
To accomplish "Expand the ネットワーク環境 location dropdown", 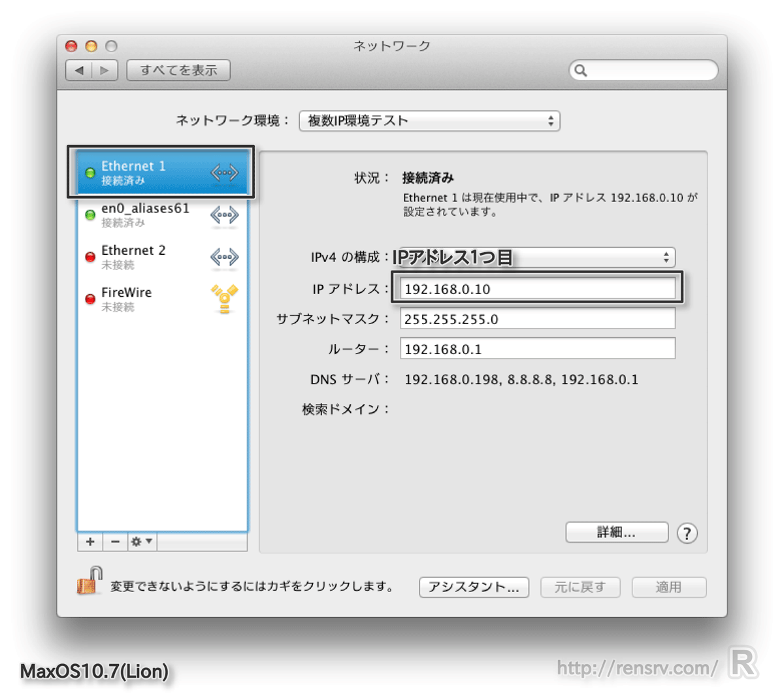I will tap(429, 121).
